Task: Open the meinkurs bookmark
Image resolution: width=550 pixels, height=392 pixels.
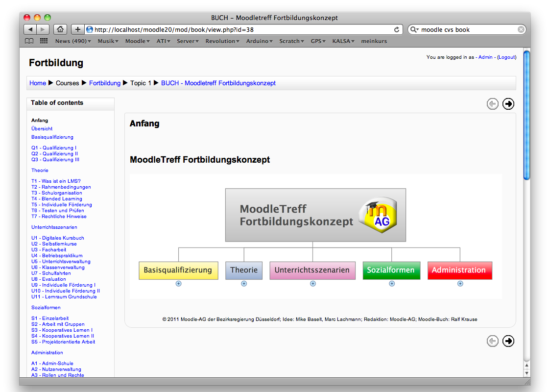Action: [x=374, y=41]
